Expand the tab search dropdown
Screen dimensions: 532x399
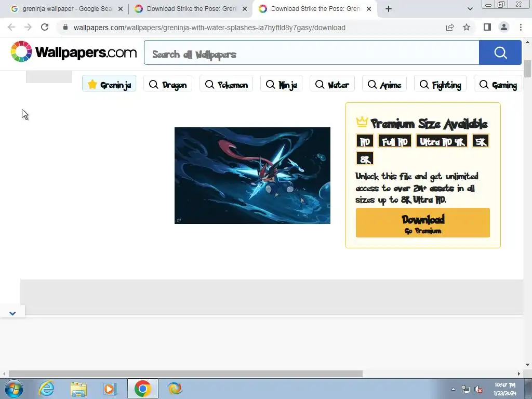pos(470,9)
